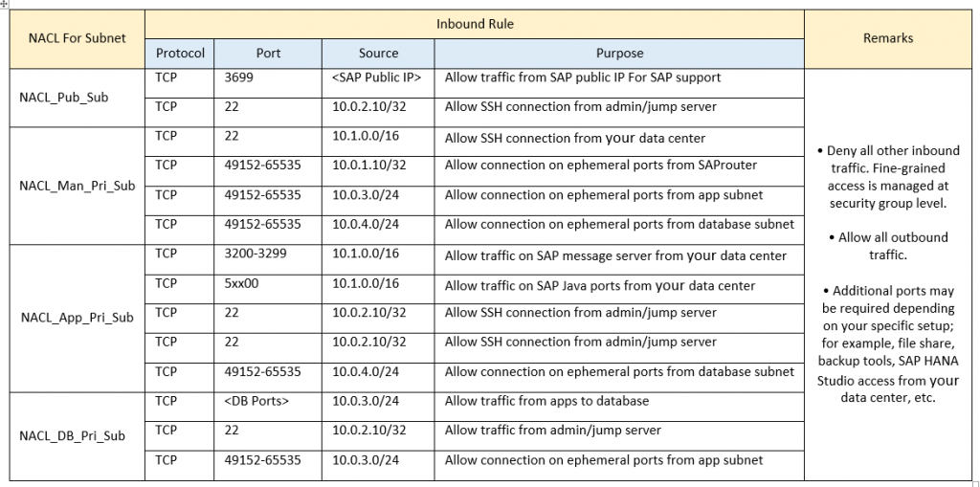Viewport: 980px width, 487px height.
Task: Click 'Allow all outbound traffic' remark text
Action: point(888,246)
